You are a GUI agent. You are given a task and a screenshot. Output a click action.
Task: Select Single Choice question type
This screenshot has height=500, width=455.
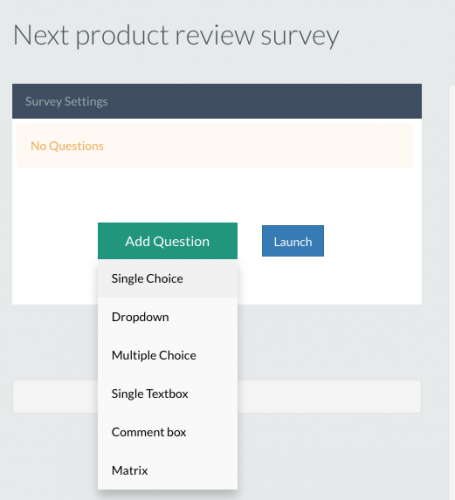tap(168, 279)
